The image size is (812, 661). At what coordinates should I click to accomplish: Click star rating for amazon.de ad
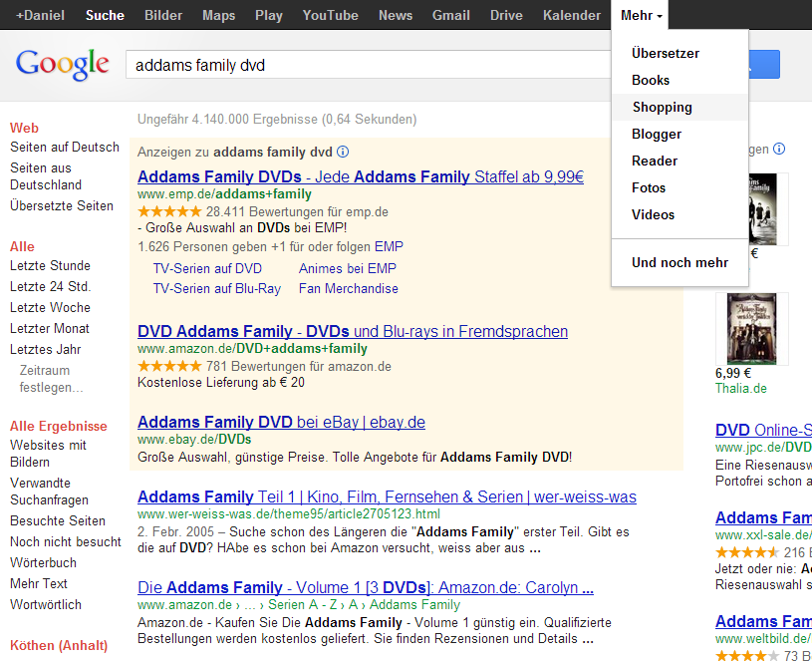click(x=169, y=366)
